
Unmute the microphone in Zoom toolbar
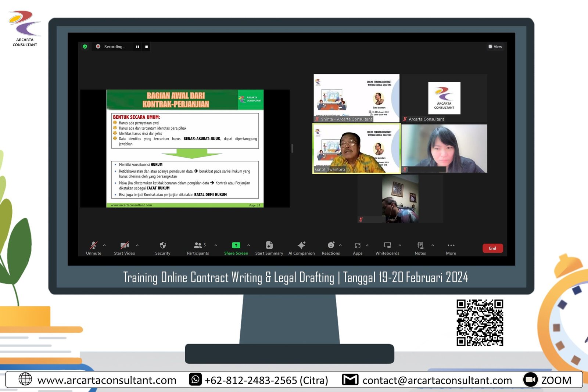click(x=93, y=245)
